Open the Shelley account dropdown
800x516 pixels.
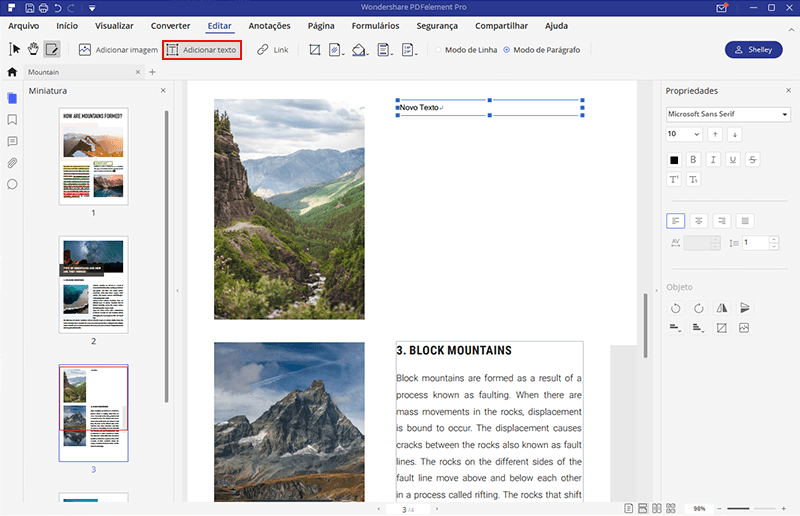pos(753,50)
